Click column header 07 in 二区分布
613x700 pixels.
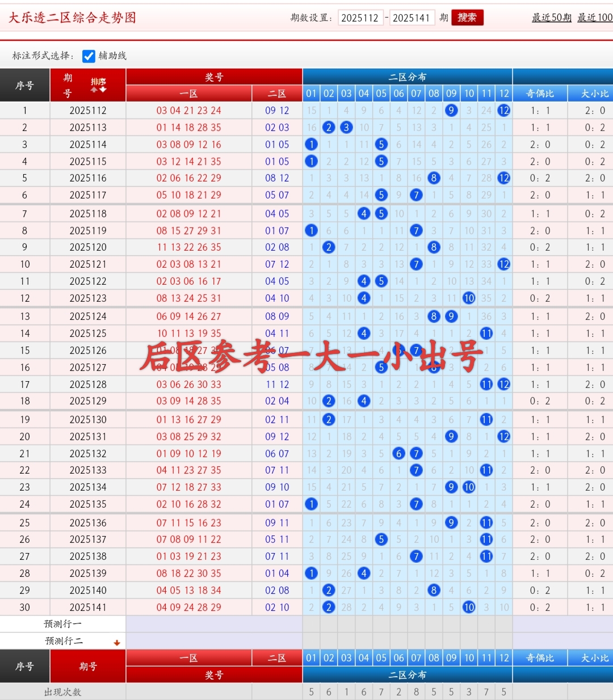pyautogui.click(x=416, y=93)
